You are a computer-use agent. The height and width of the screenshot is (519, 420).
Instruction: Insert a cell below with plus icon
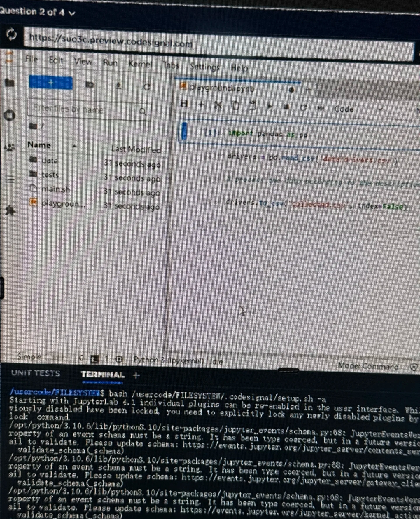pyautogui.click(x=201, y=104)
